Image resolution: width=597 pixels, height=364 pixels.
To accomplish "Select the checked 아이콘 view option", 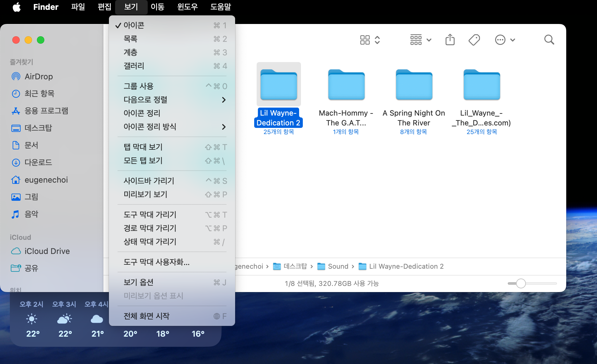I will tap(134, 25).
